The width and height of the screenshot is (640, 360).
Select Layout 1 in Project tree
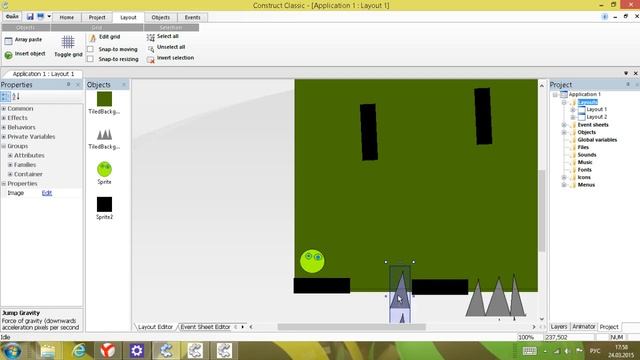(596, 109)
